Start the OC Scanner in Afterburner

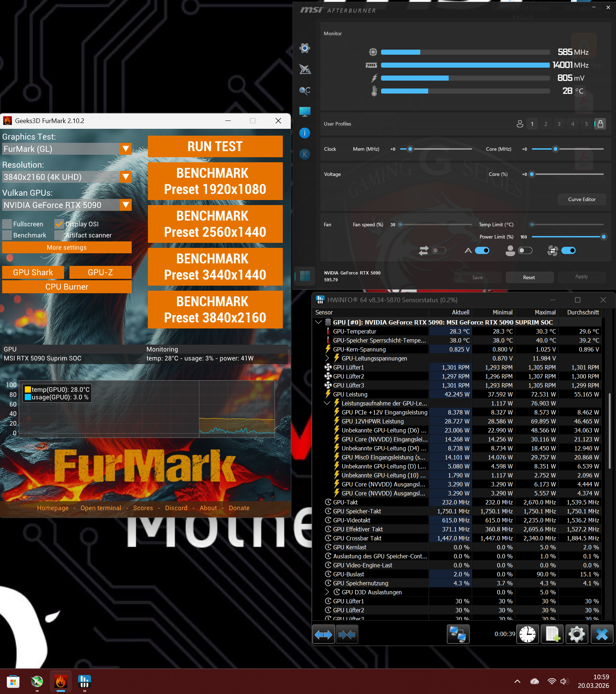pos(305,91)
